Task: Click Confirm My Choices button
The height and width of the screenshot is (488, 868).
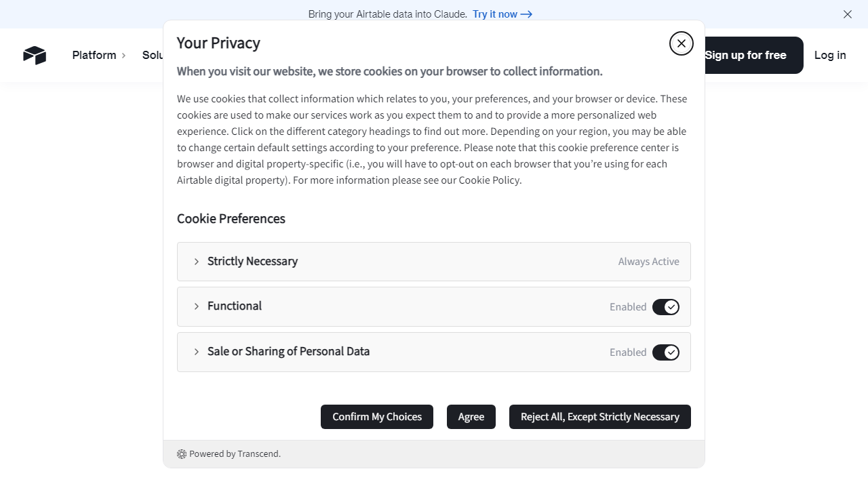Action: (x=377, y=417)
